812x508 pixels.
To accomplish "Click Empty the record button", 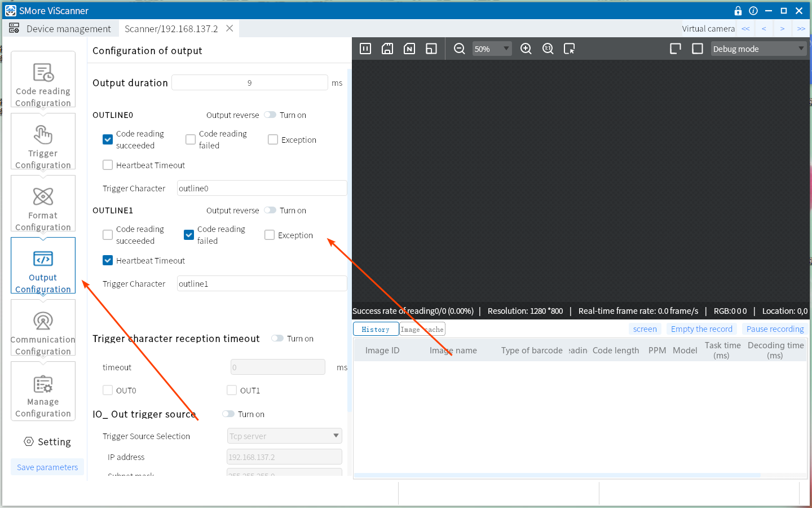I will [701, 329].
